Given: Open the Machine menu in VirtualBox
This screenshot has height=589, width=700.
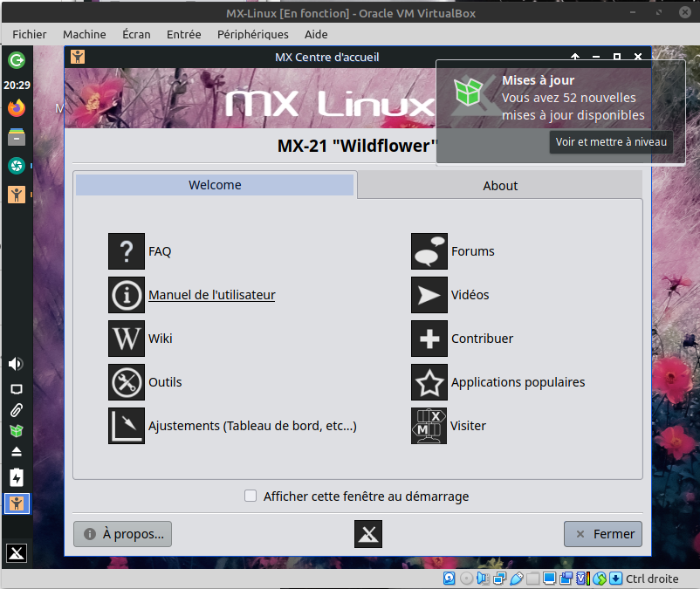Looking at the screenshot, I should click(85, 34).
